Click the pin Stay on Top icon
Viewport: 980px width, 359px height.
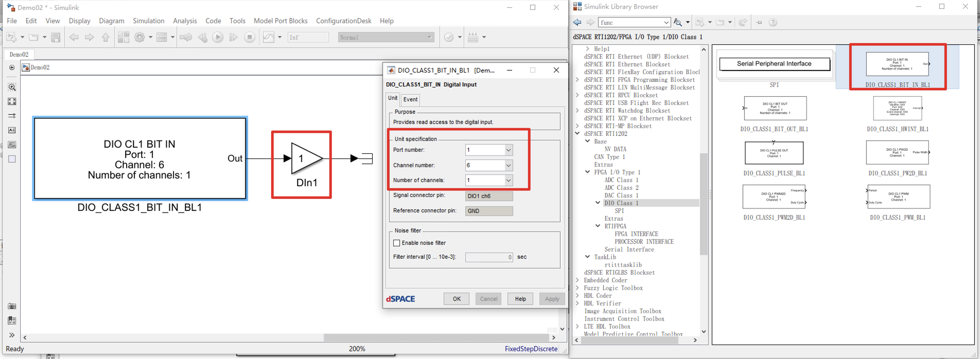(x=759, y=22)
